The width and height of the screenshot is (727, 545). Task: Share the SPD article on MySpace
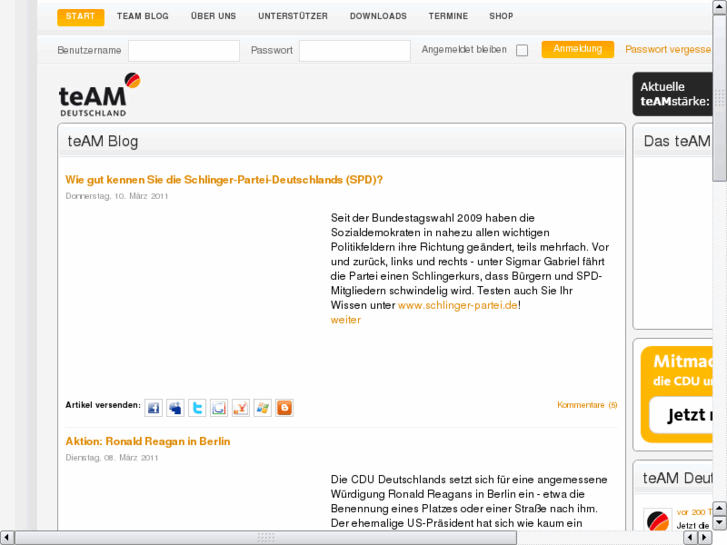[175, 408]
